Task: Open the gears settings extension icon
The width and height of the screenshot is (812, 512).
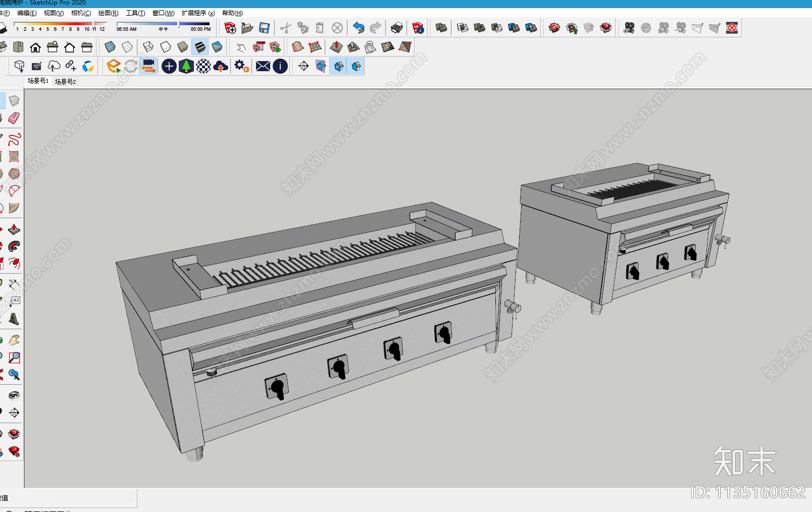Action: click(242, 66)
